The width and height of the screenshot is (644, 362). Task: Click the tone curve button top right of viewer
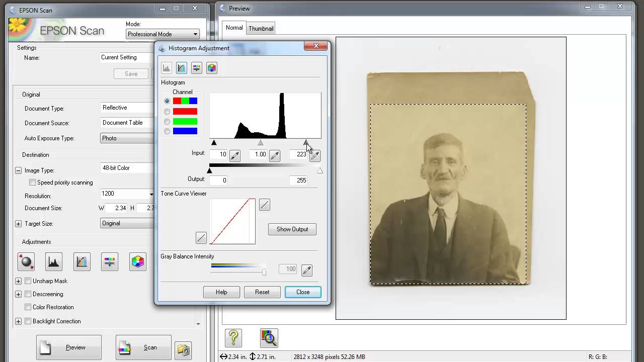[264, 205]
